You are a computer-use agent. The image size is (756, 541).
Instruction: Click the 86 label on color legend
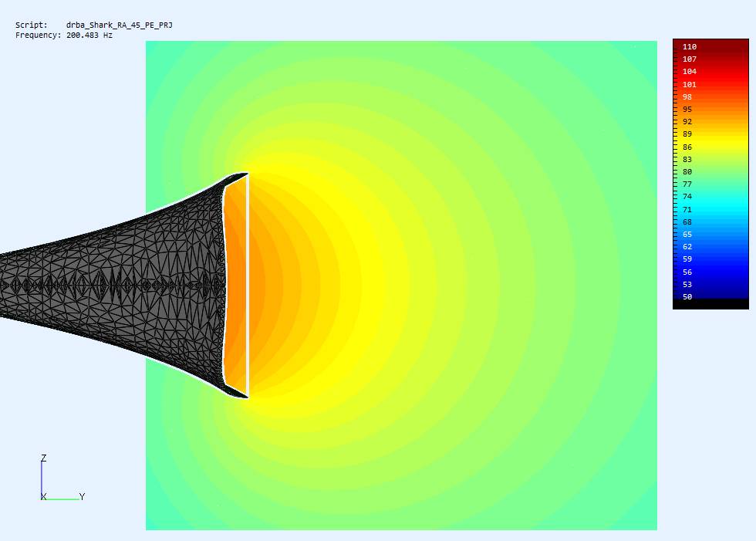[687, 147]
